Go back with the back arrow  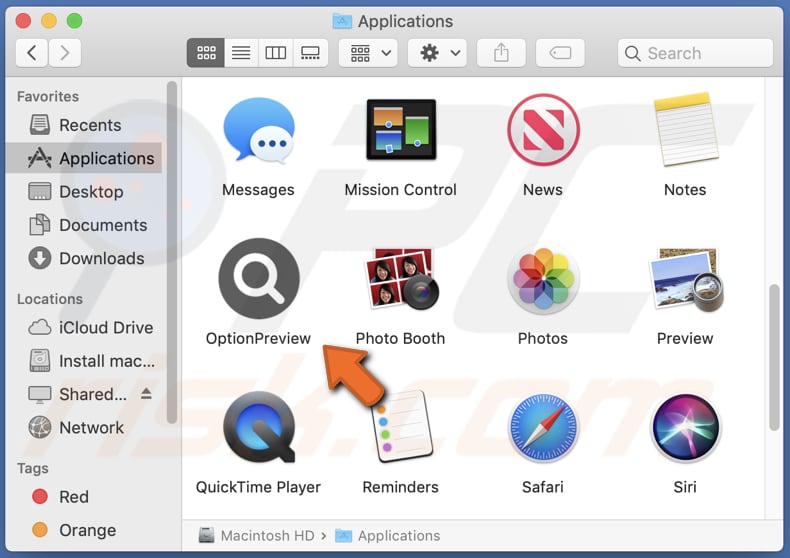[32, 52]
